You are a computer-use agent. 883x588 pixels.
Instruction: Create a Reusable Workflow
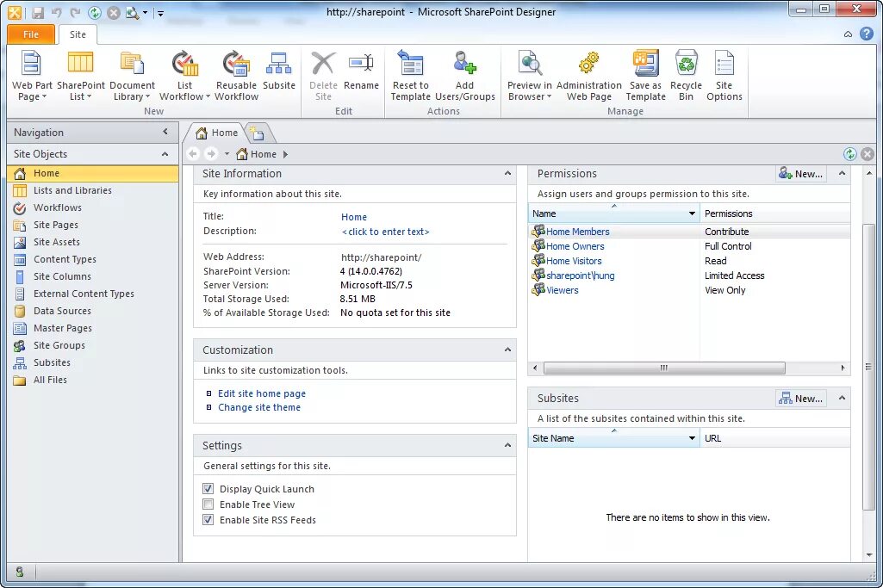pyautogui.click(x=237, y=76)
